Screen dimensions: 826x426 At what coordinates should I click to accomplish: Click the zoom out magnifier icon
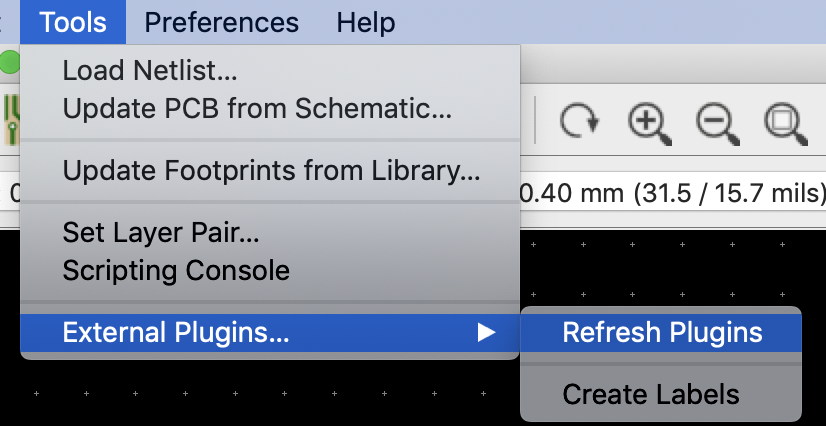[716, 122]
